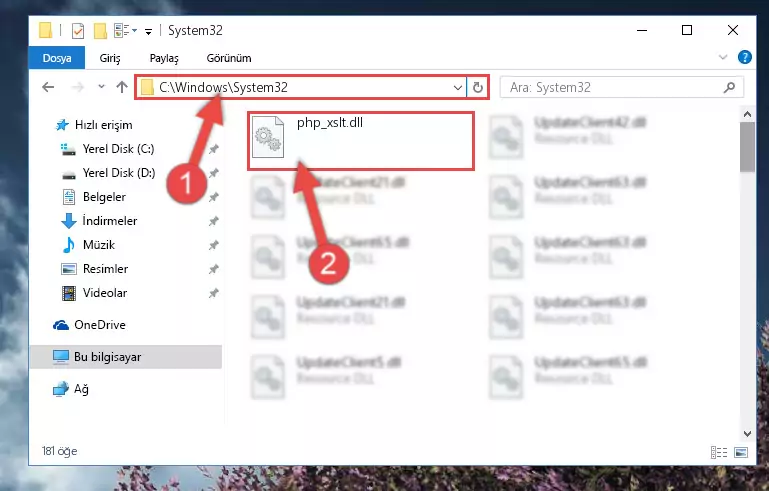769x491 pixels.
Task: Select Videolar in navigation pane
Action: (x=104, y=293)
